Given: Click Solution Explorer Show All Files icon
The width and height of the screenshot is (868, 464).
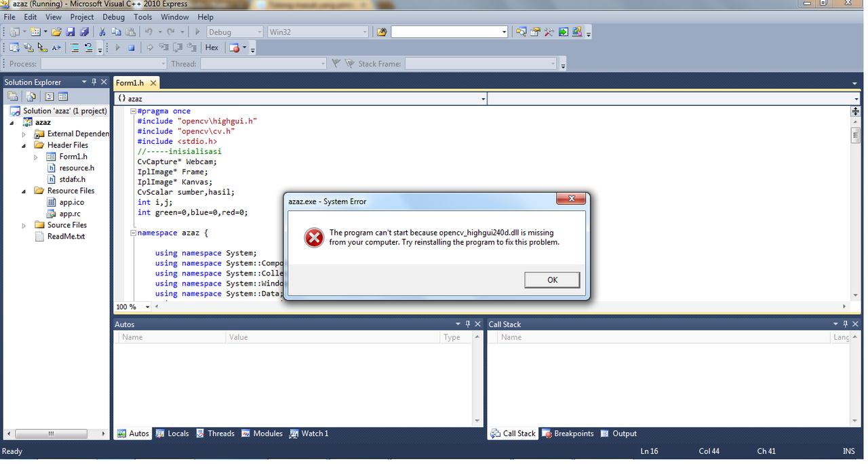Looking at the screenshot, I should pos(31,96).
